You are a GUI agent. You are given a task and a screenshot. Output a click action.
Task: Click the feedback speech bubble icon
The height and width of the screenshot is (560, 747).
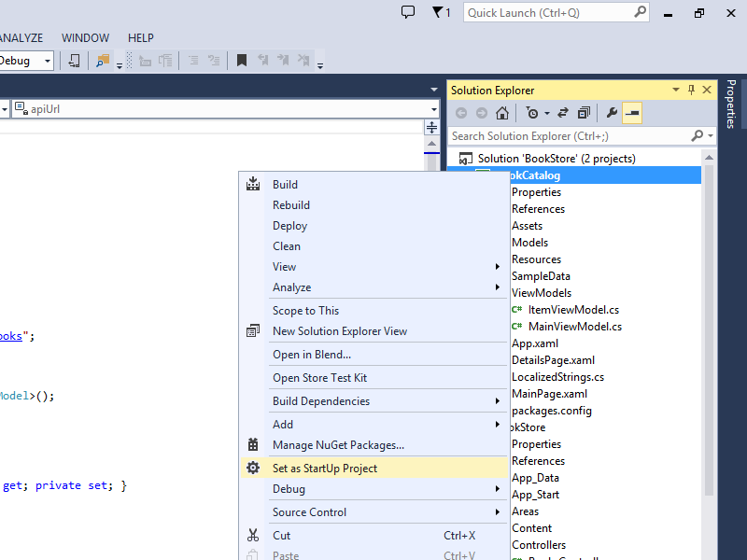(x=408, y=12)
